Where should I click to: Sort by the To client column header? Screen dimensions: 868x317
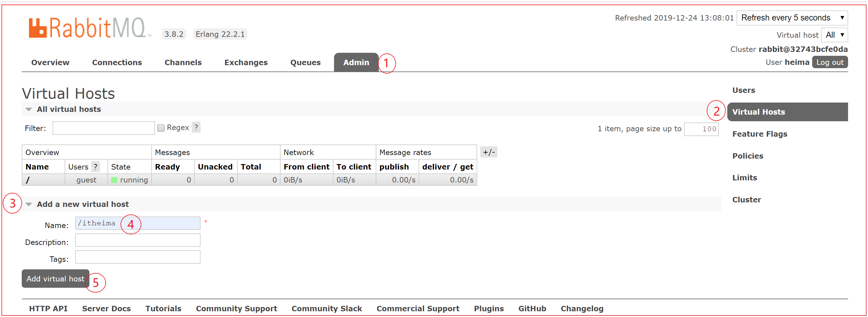point(354,166)
